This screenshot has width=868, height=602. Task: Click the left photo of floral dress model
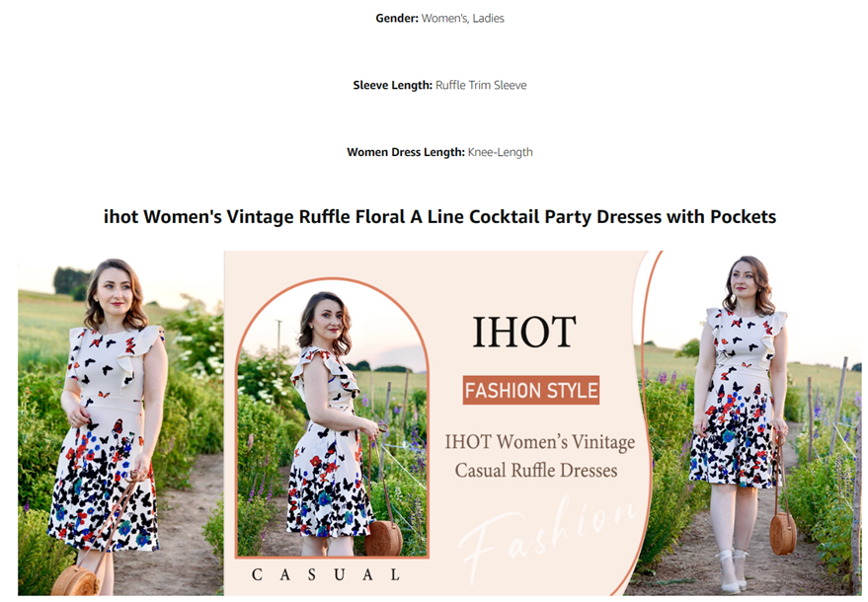[x=120, y=423]
